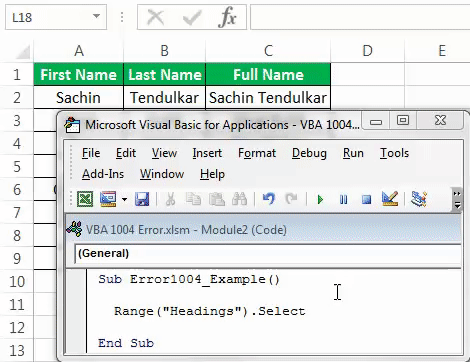Open the Help menu
Screen dimensions: 470x362
(212, 174)
